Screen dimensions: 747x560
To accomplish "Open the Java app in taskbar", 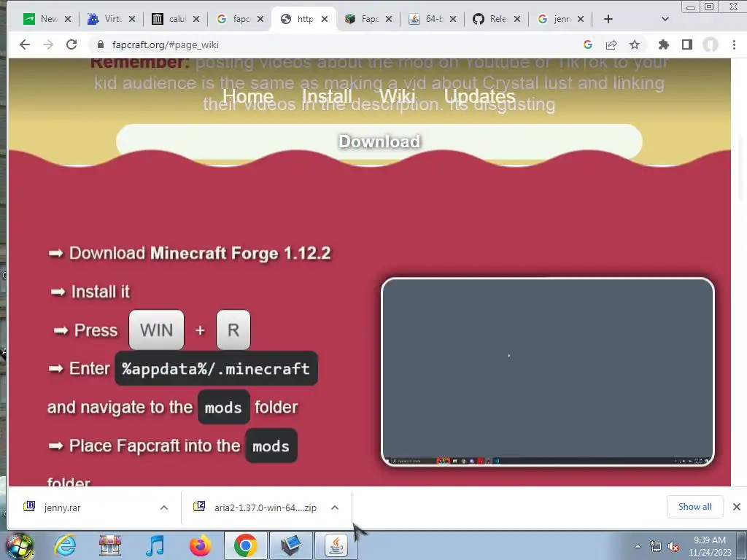I will click(336, 545).
